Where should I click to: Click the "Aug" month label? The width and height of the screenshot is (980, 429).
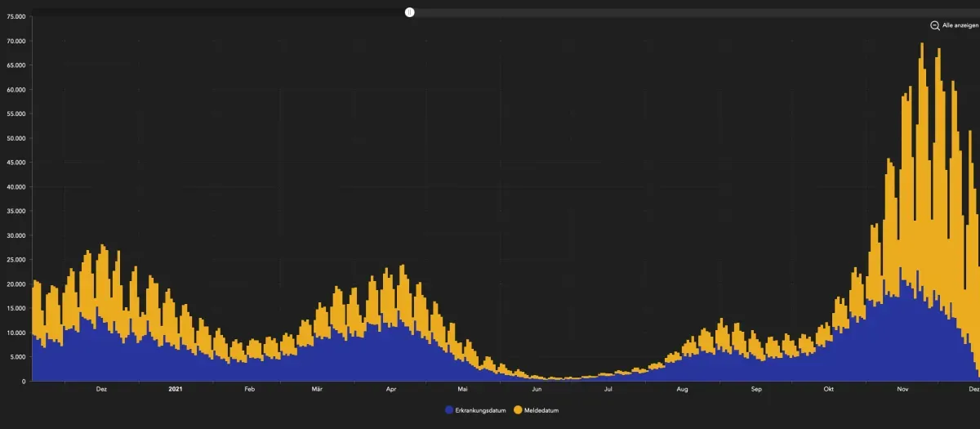682,390
